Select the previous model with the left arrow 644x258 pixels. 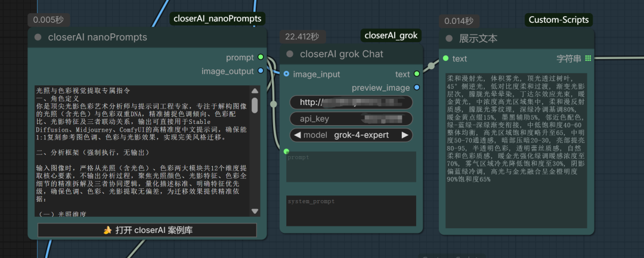click(x=298, y=135)
